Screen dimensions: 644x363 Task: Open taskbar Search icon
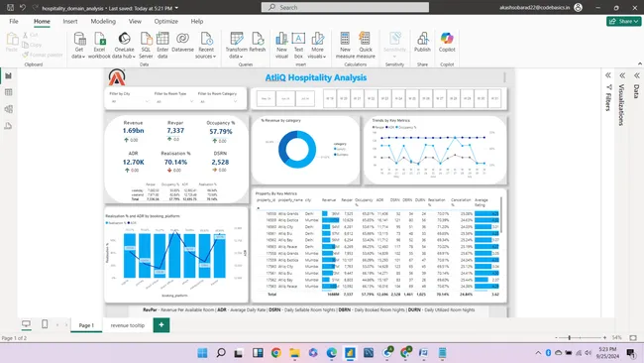pos(221,353)
